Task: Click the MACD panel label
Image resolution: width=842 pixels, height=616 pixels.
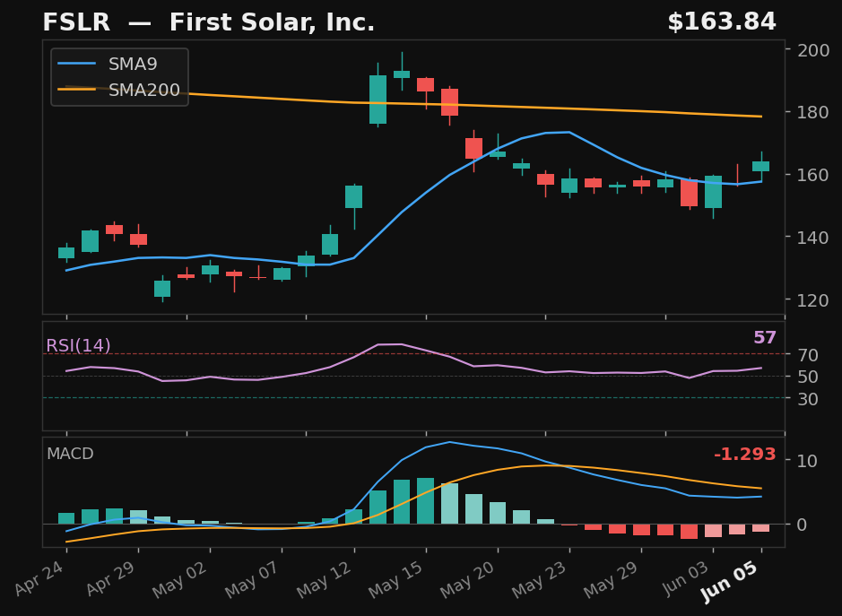Action: [70, 454]
